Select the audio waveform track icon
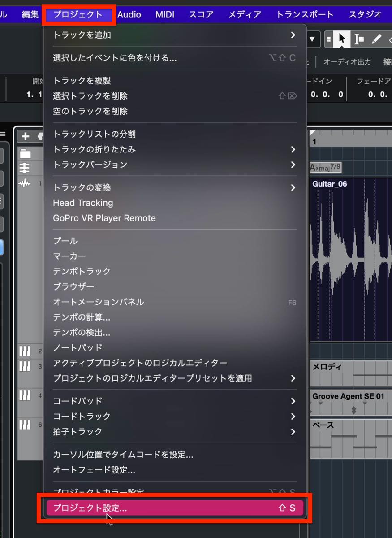 coord(25,183)
